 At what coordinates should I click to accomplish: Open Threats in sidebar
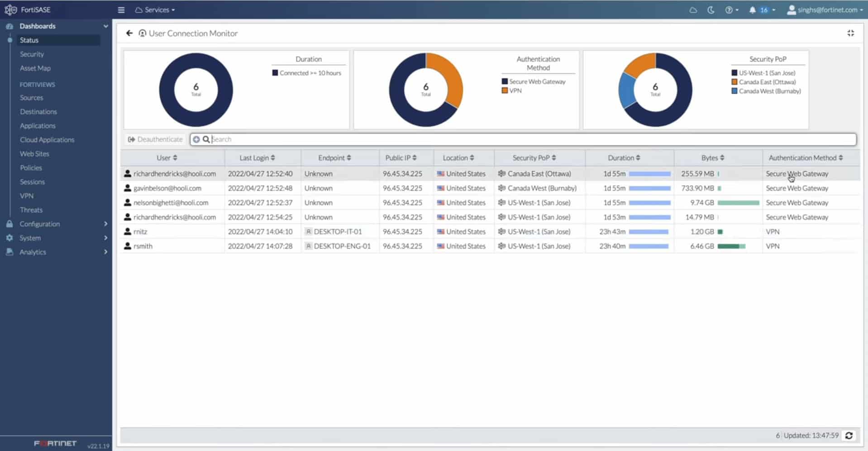(x=31, y=210)
